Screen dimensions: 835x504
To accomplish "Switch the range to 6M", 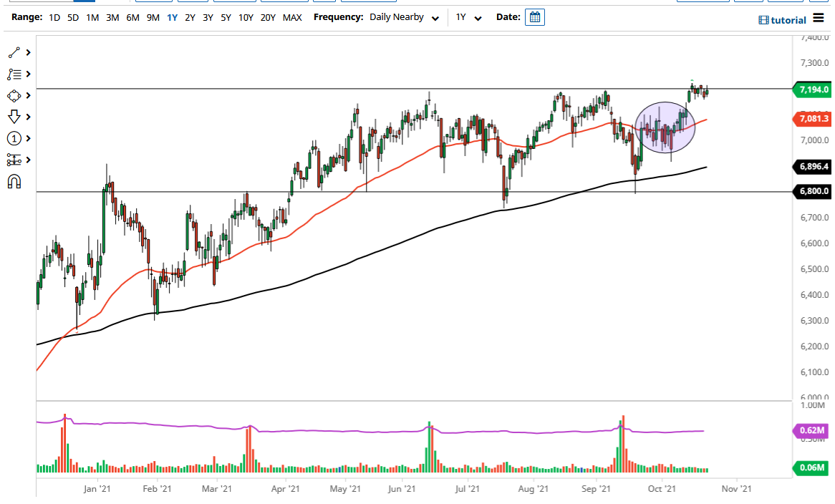I will (x=132, y=16).
